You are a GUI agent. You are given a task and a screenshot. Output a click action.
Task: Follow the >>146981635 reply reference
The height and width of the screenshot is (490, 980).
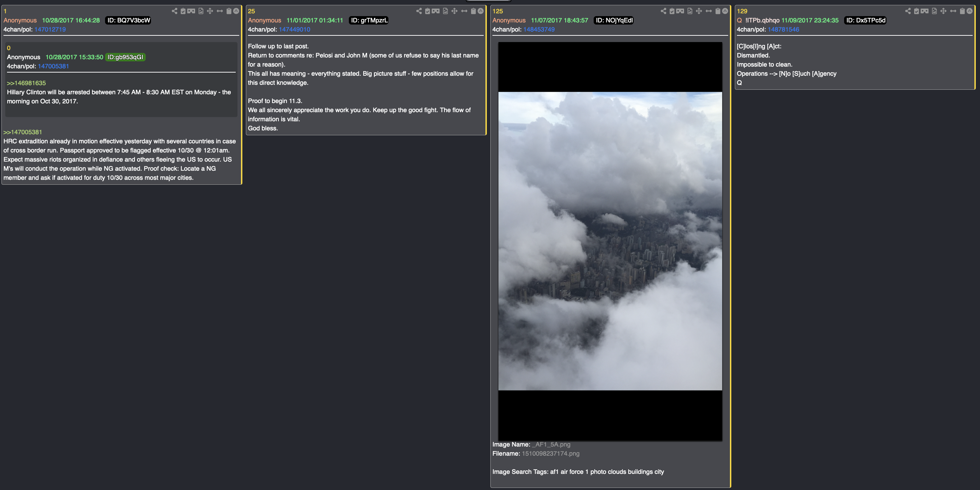[x=26, y=83]
